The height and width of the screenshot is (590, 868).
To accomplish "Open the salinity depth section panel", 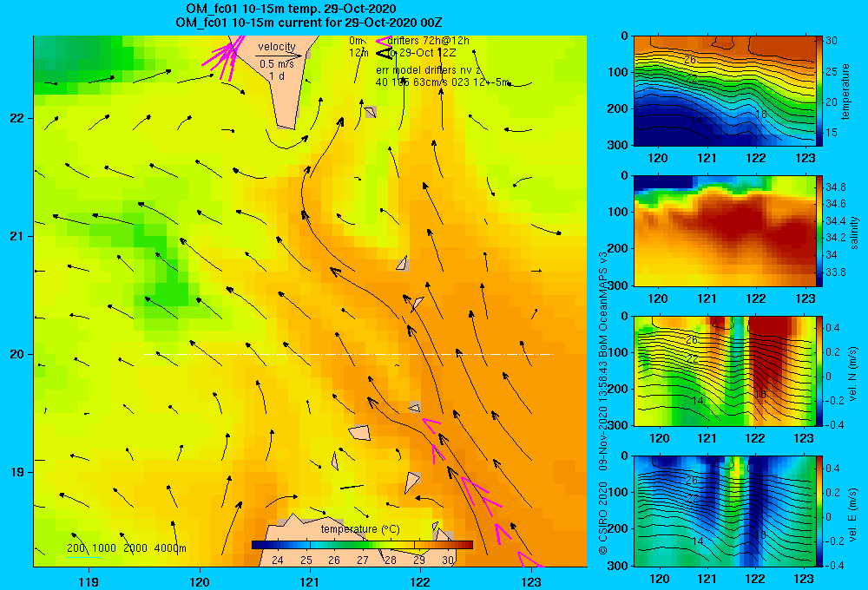I will coord(724,231).
